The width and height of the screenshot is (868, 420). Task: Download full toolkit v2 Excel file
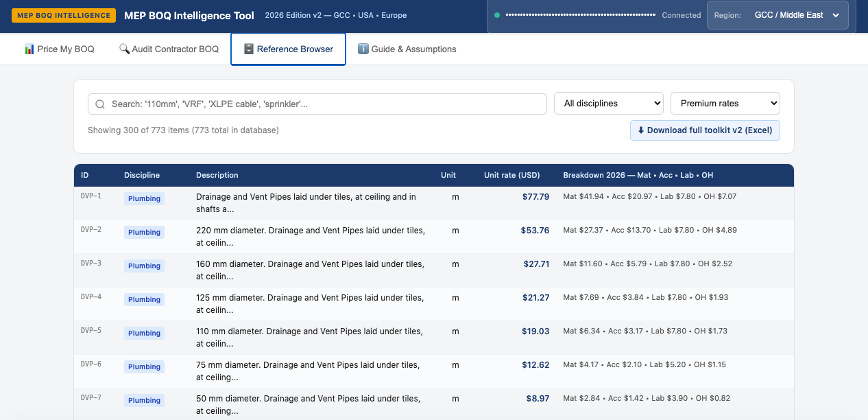click(x=705, y=130)
